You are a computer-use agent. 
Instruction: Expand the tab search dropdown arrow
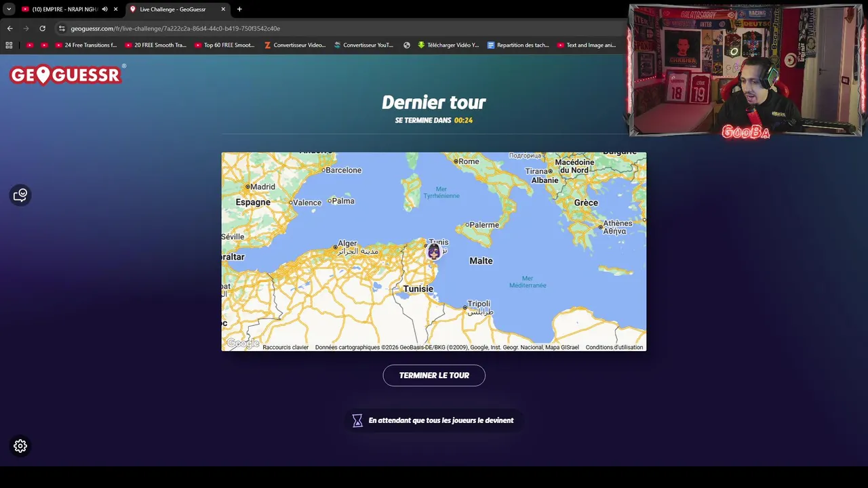9,9
